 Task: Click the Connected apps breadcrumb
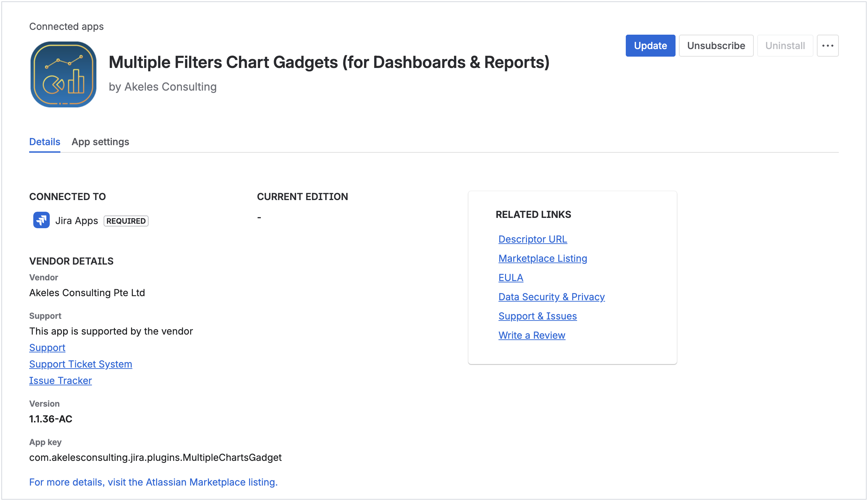coord(67,26)
